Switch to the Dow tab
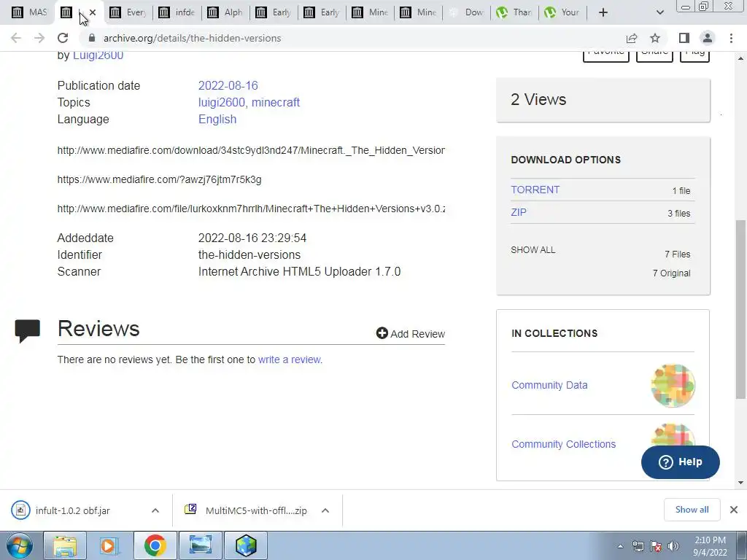Image resolution: width=747 pixels, height=560 pixels. tap(466, 12)
